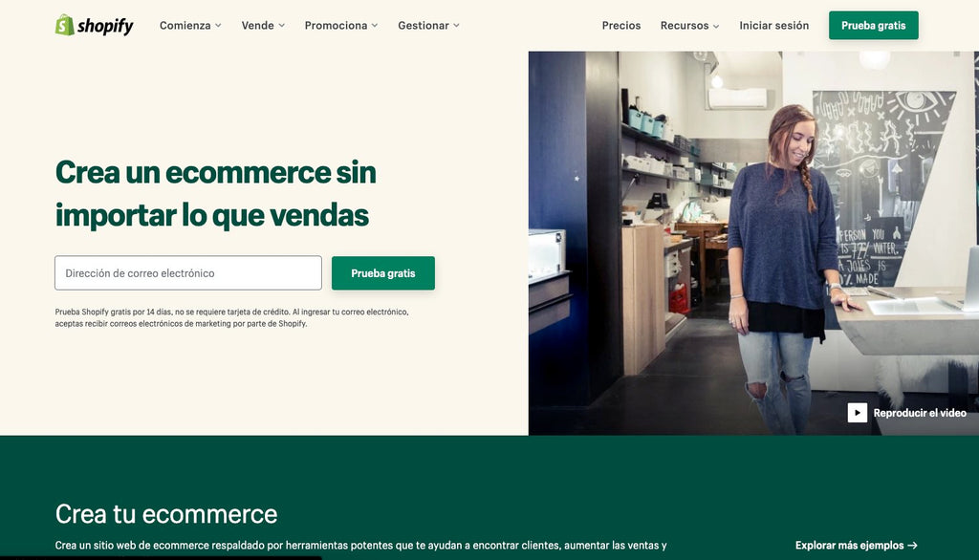Screen dimensions: 979x560
Task: Play the video using the play icon
Action: [858, 413]
